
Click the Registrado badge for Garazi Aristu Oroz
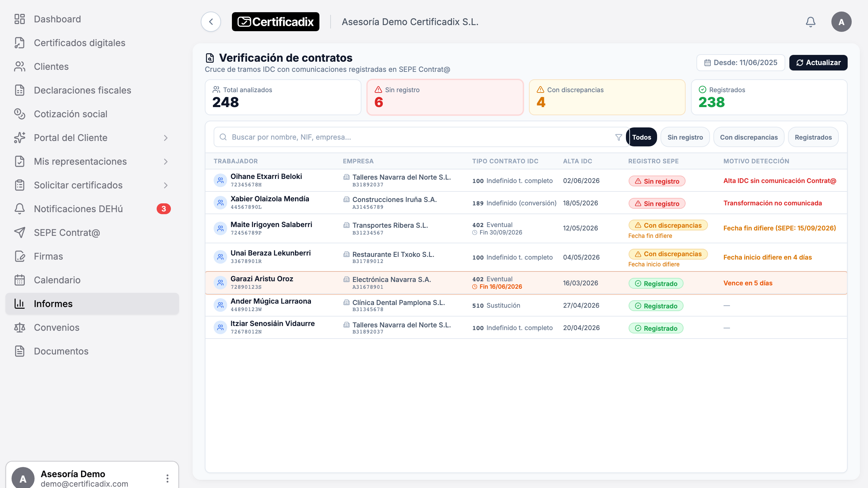point(656,283)
